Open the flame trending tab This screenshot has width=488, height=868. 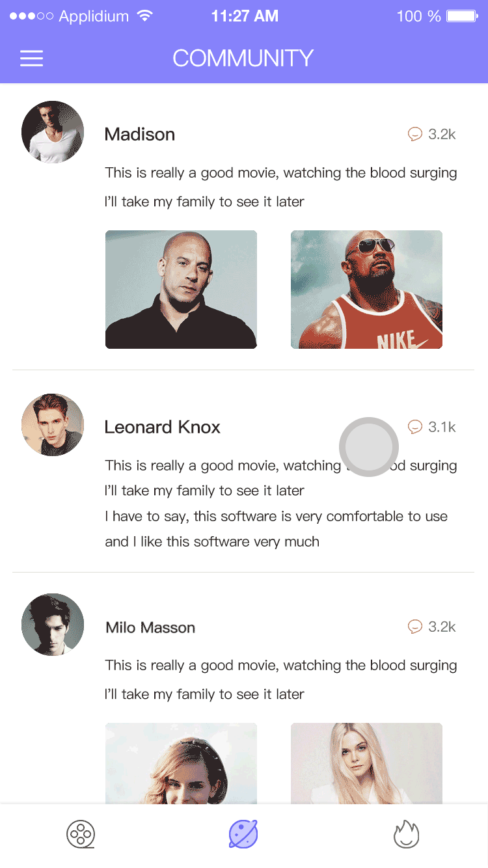click(x=407, y=834)
